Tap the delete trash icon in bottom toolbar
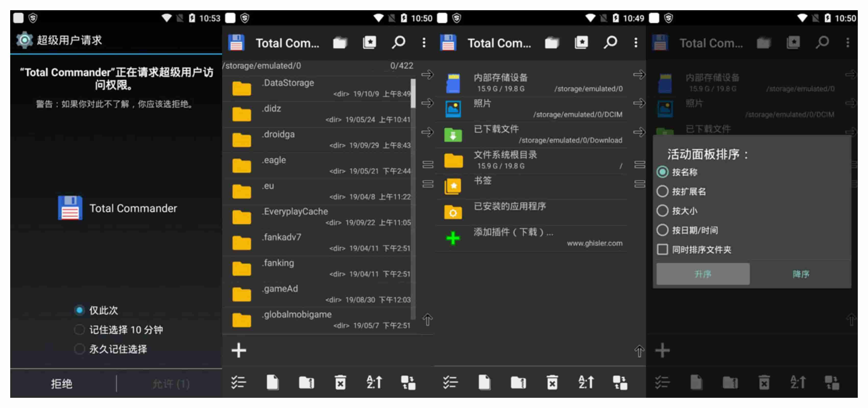 340,382
